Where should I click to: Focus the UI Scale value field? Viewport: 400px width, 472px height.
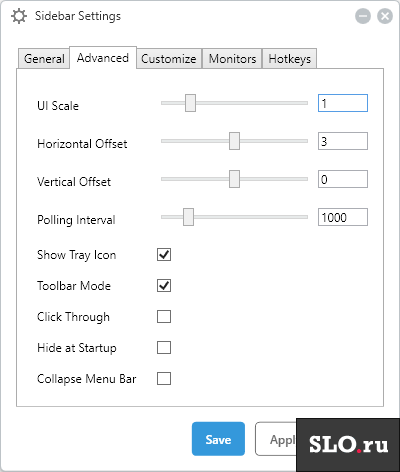tap(343, 103)
